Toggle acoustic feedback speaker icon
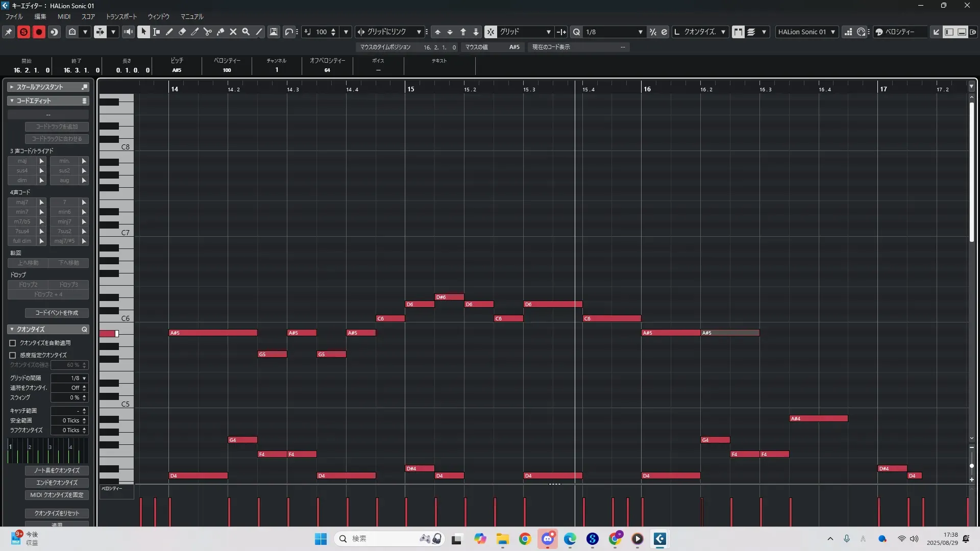Image resolution: width=980 pixels, height=551 pixels. (x=128, y=32)
